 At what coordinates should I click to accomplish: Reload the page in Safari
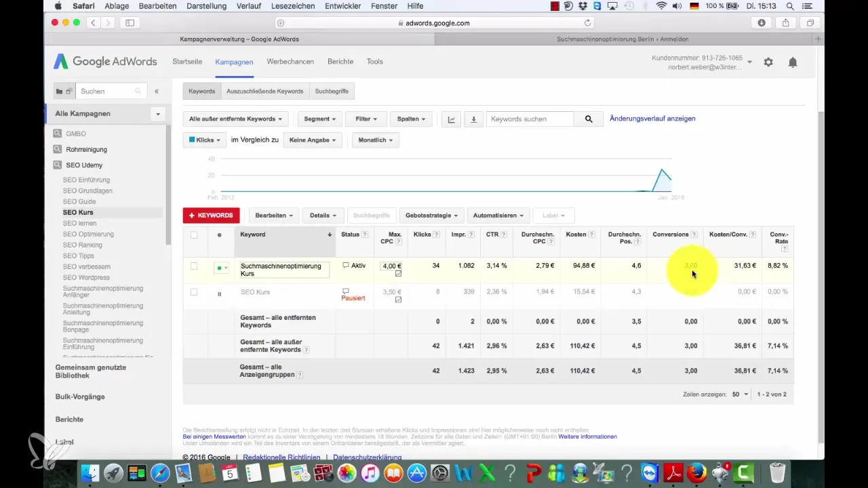[x=587, y=22]
